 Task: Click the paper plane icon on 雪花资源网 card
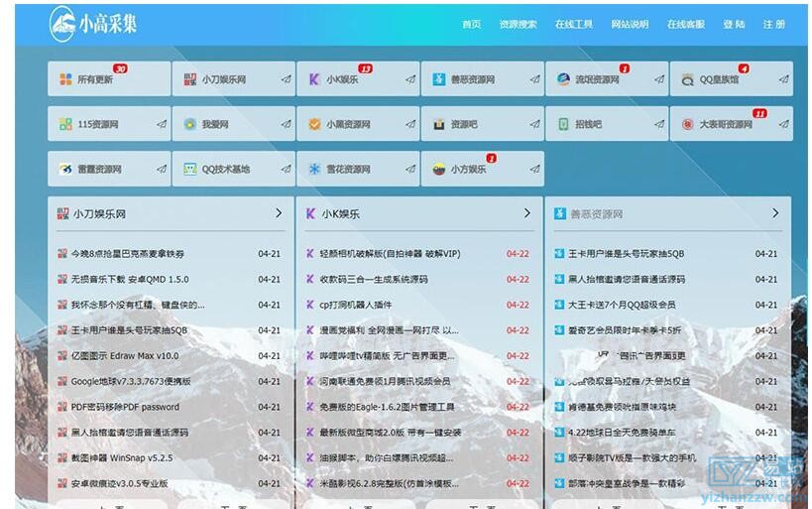(410, 169)
